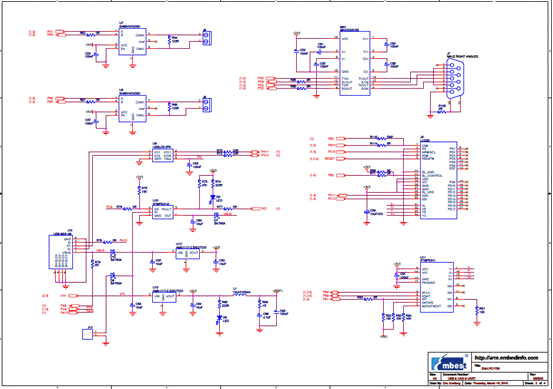This screenshot has height=389, width=553.
Task: Select the upper AMS1117 regulator block
Action: (188, 253)
